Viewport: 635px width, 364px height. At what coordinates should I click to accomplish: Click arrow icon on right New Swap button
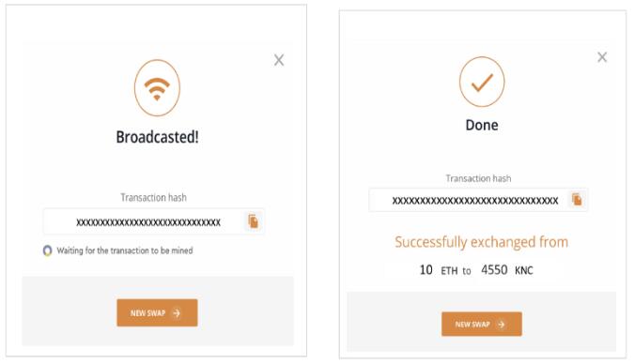point(502,325)
